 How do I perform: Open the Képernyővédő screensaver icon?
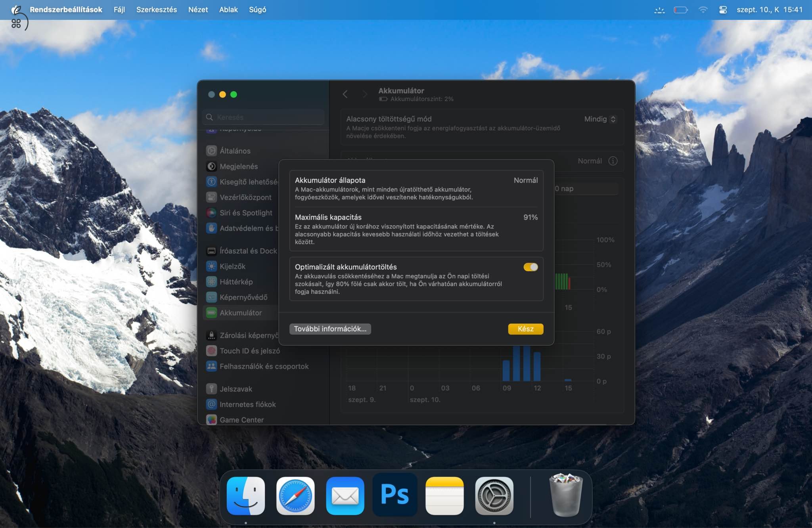click(x=211, y=297)
